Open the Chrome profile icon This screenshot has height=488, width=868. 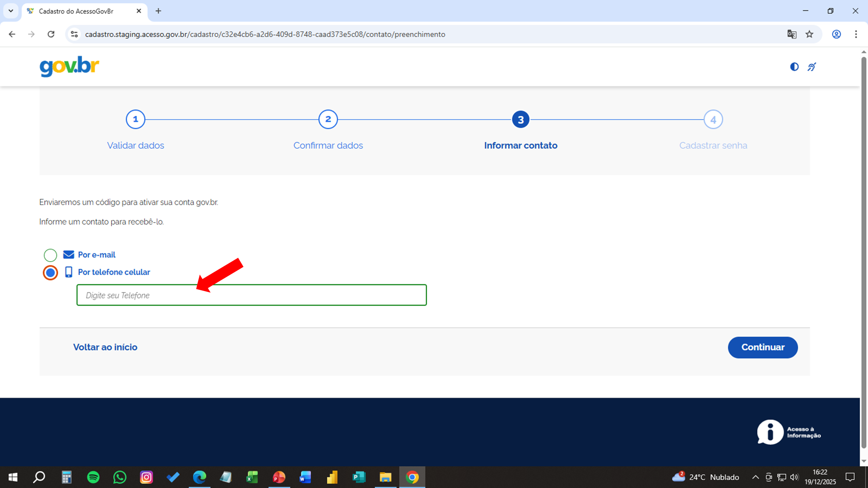click(x=836, y=34)
